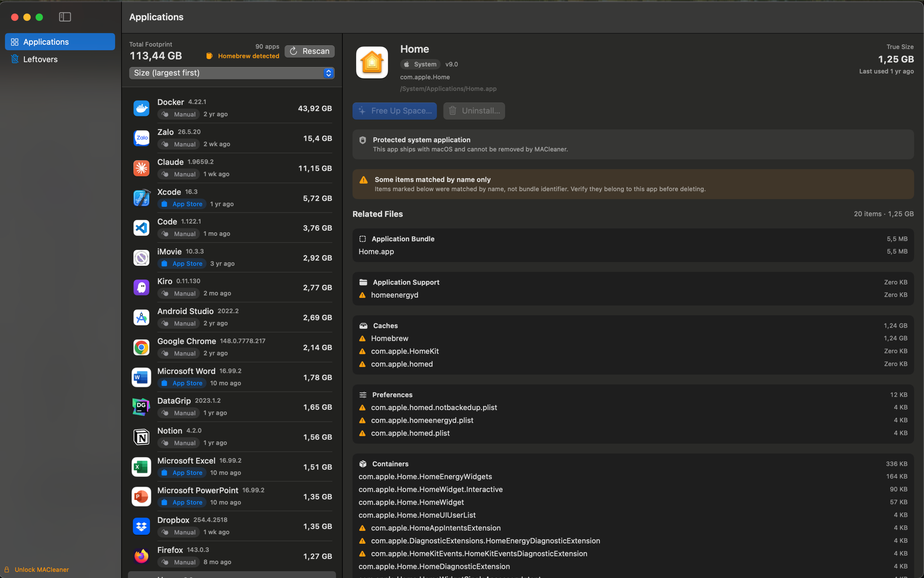Select the Kiro 2,77 GB row

point(232,287)
